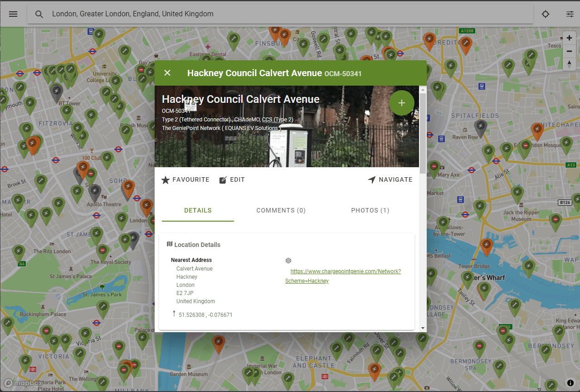
Task: Click the search magnifier icon
Action: 39,14
